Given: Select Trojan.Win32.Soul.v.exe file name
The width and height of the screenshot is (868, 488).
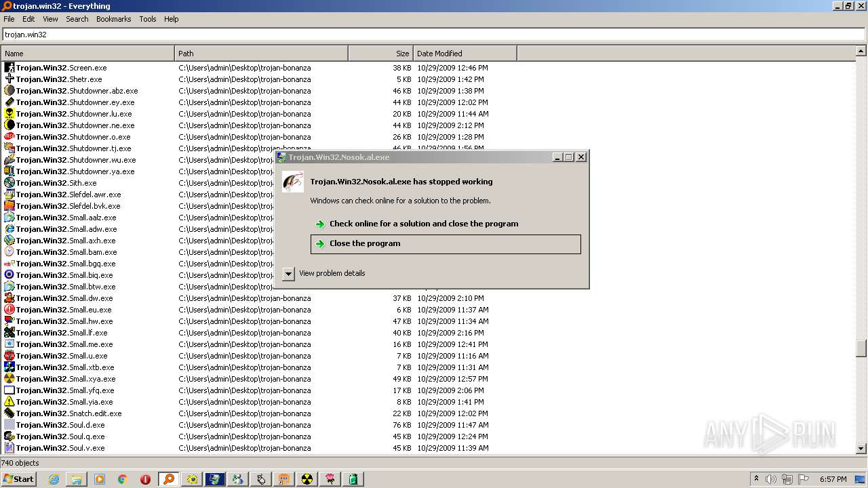Looking at the screenshot, I should coord(60,448).
